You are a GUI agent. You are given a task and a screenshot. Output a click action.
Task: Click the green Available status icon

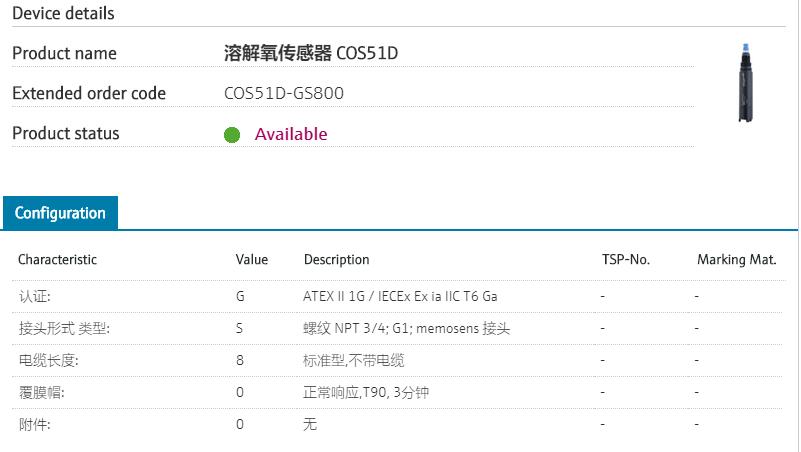click(x=232, y=134)
